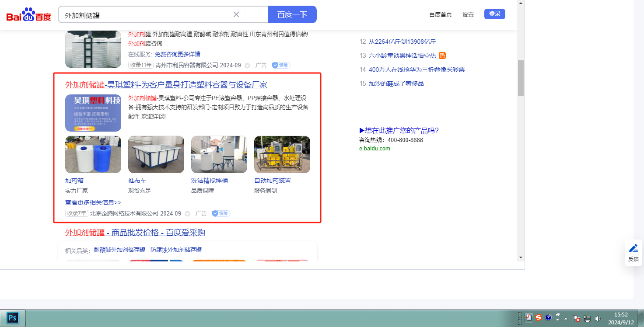Click the 青州市利民容器有限公司 company name

187,65
